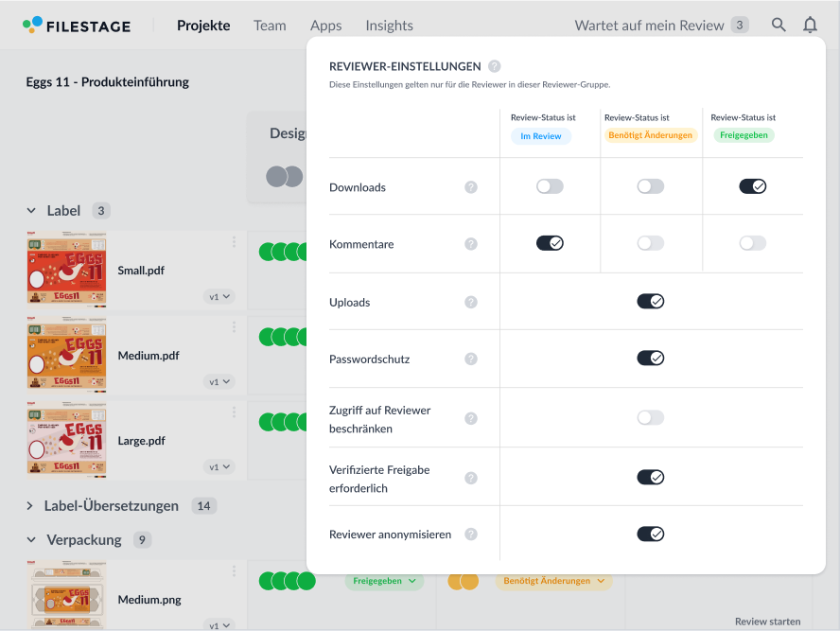
Task: Toggle Kommentare for Freigegeben status
Action: click(753, 243)
